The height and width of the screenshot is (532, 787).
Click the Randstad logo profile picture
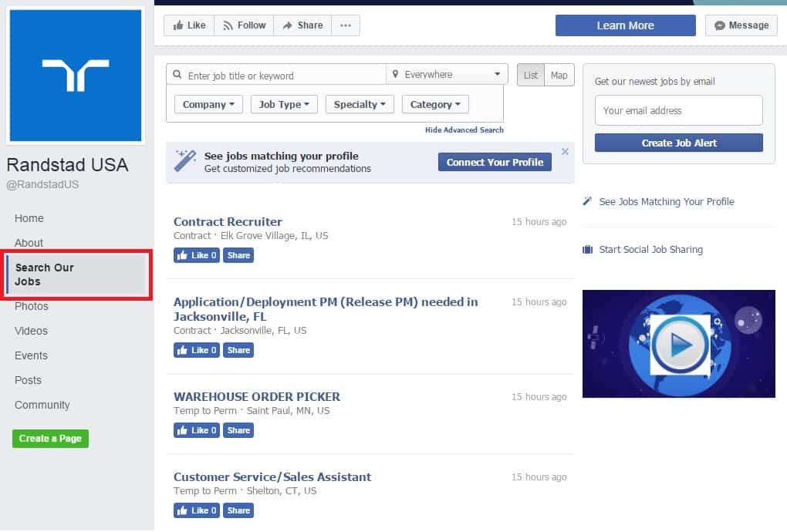click(x=76, y=76)
